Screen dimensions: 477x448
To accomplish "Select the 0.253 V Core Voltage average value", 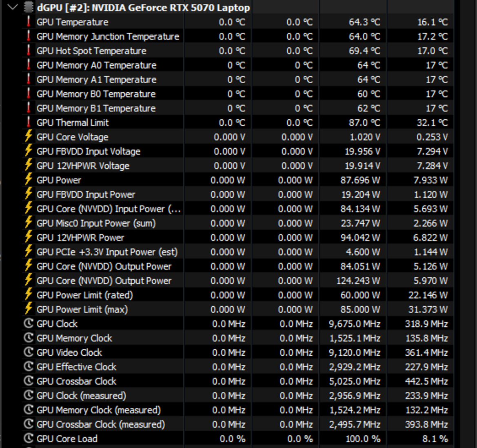I will coord(432,137).
